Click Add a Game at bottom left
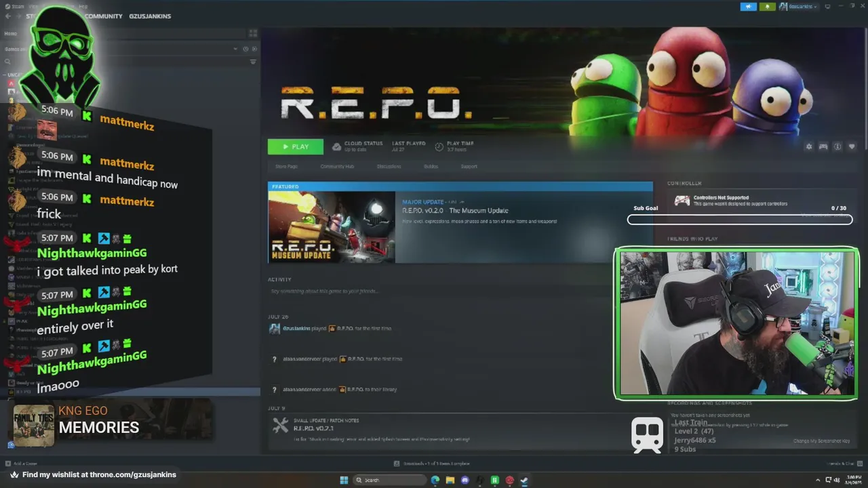Image resolution: width=868 pixels, height=488 pixels. pos(22,464)
